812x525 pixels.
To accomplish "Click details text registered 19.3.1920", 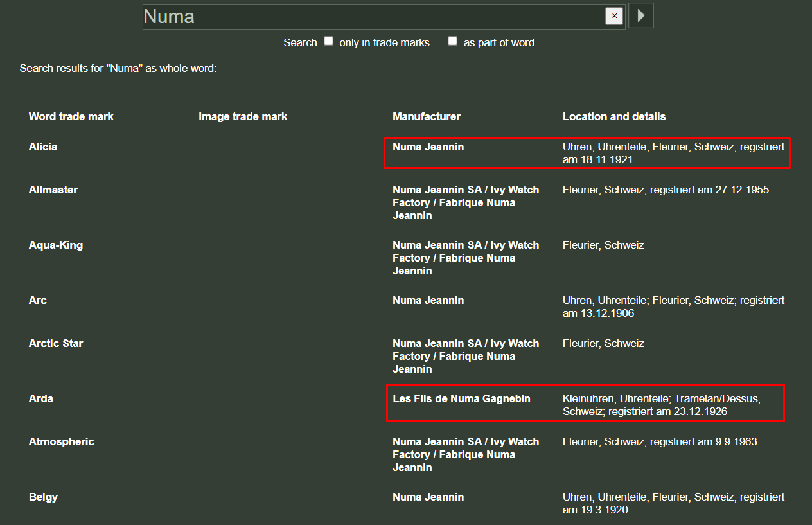I will [673, 503].
